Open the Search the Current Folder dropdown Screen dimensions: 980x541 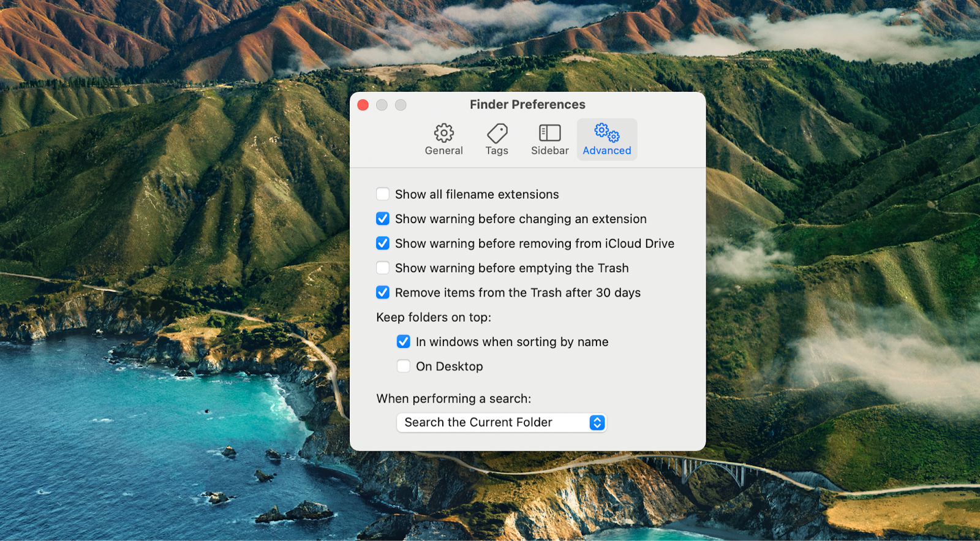click(502, 423)
